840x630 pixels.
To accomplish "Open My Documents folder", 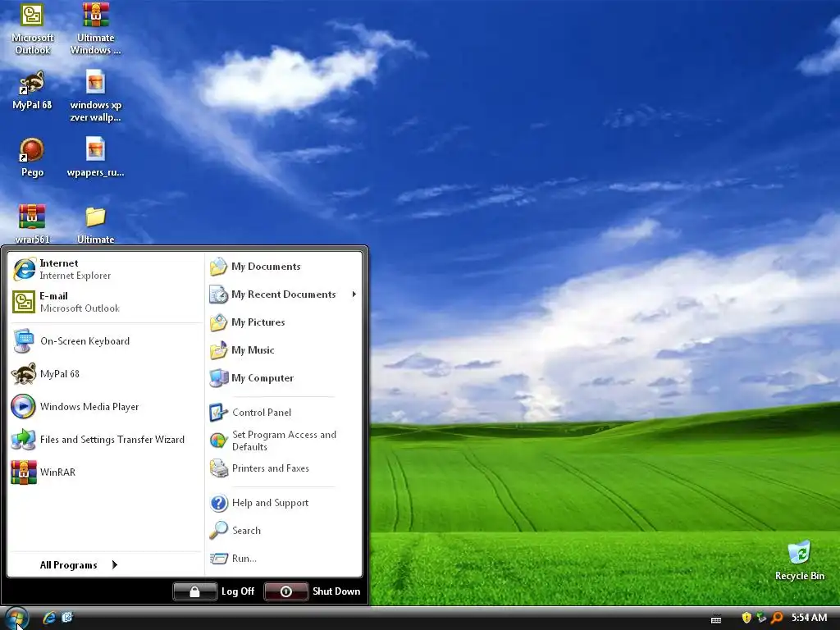I will click(283, 267).
